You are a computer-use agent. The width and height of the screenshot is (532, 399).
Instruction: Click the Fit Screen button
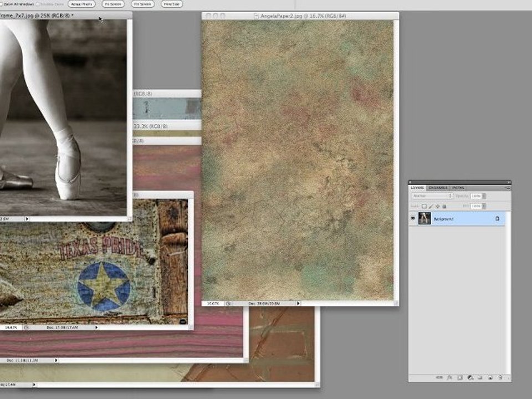tap(113, 4)
